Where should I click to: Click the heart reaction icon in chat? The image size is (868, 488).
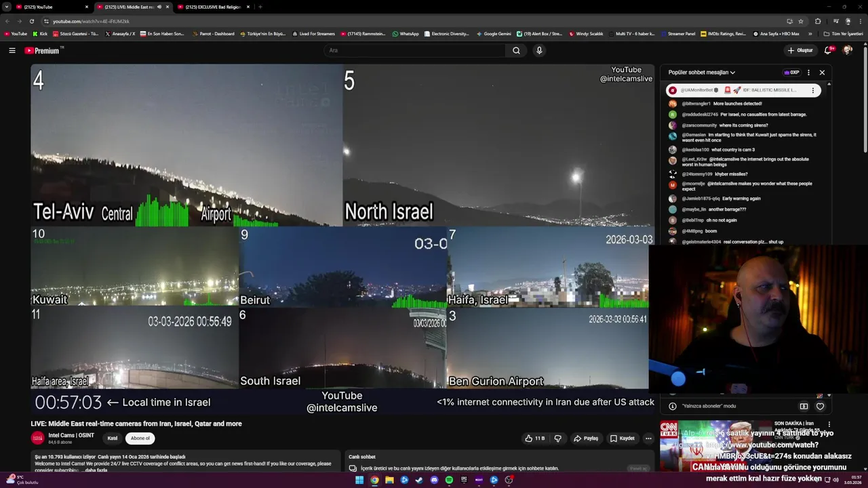pos(820,406)
